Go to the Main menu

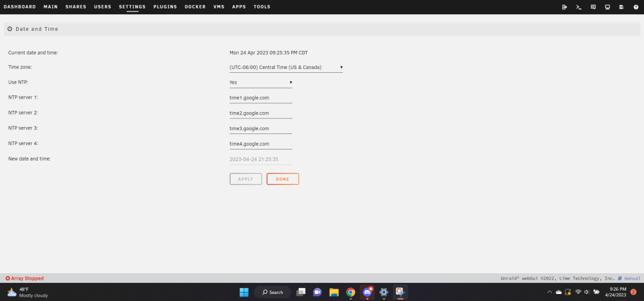click(x=50, y=7)
